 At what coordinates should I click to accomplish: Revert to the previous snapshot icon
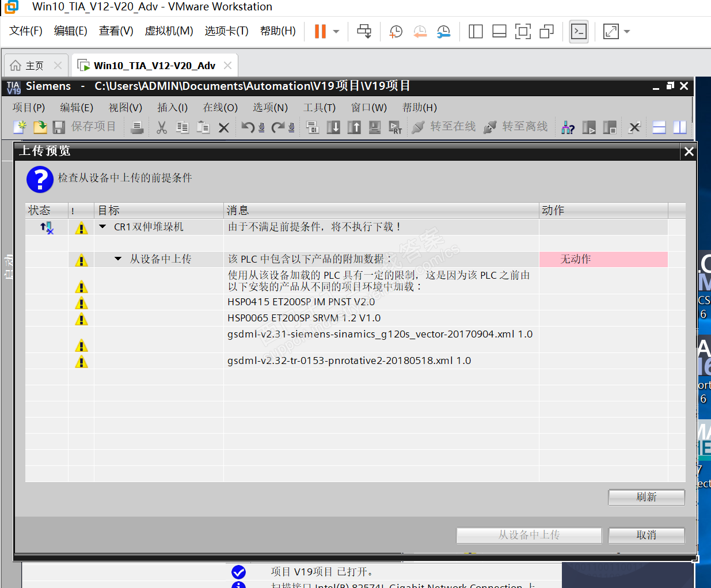pos(420,32)
